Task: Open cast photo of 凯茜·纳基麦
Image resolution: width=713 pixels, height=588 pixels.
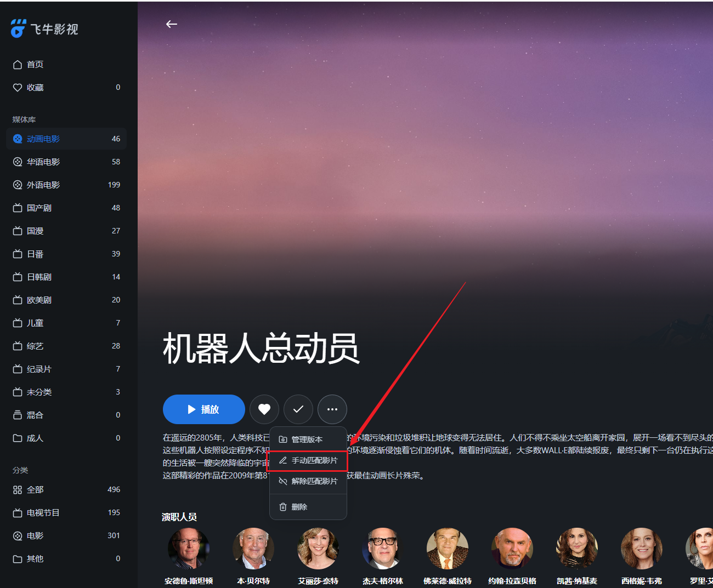Action: click(x=577, y=549)
